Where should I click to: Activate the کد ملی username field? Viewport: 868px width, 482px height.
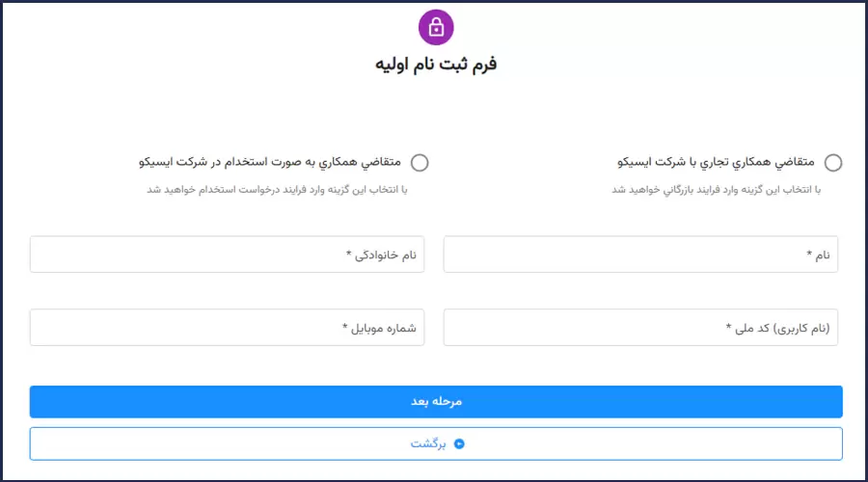coord(640,328)
